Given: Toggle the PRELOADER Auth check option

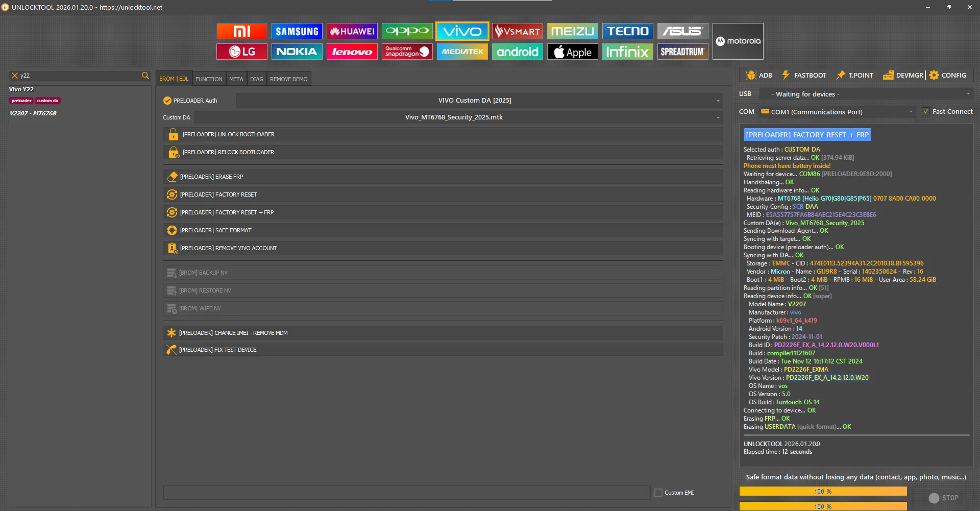Looking at the screenshot, I should (167, 101).
